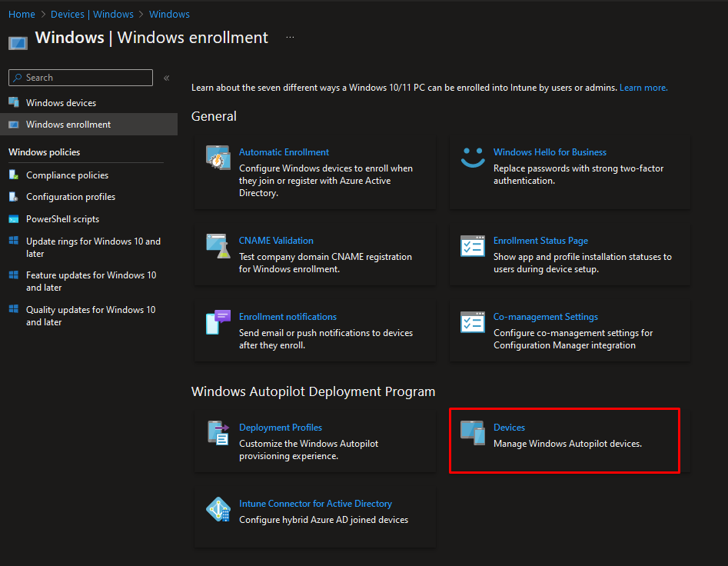Click the Feature updates Windows logo icon
The height and width of the screenshot is (566, 728).
pos(14,275)
